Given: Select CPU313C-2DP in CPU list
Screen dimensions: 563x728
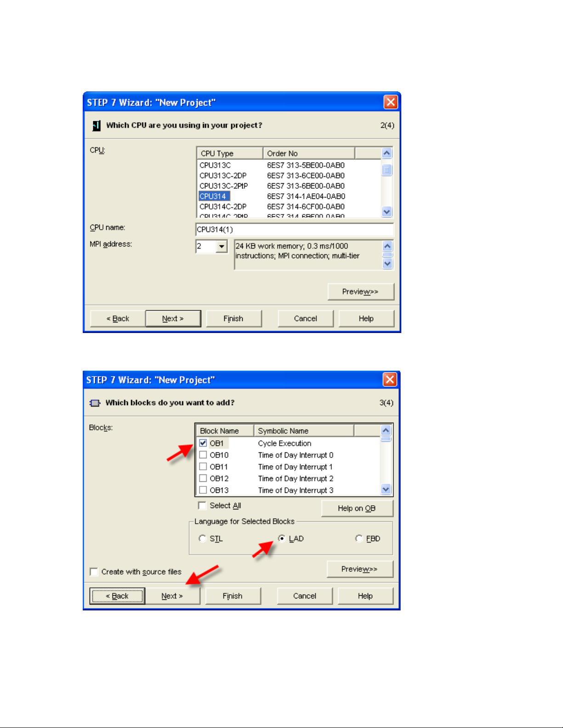Looking at the screenshot, I should click(223, 175).
